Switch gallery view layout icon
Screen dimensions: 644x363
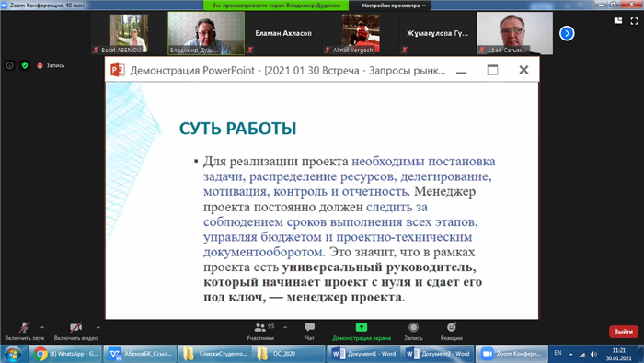click(618, 20)
